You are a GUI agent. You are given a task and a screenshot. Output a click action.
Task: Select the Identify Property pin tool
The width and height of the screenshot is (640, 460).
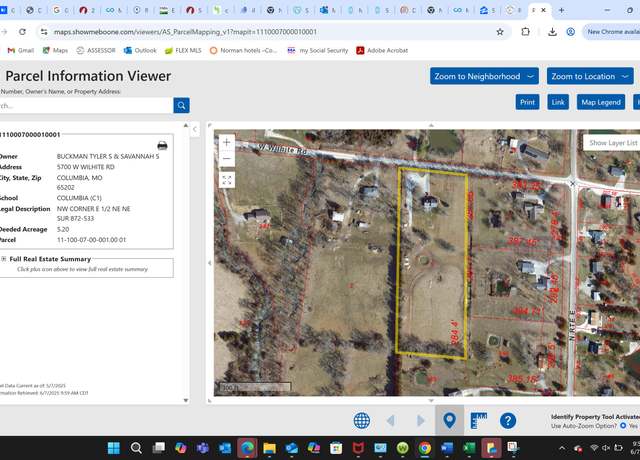pyautogui.click(x=449, y=420)
